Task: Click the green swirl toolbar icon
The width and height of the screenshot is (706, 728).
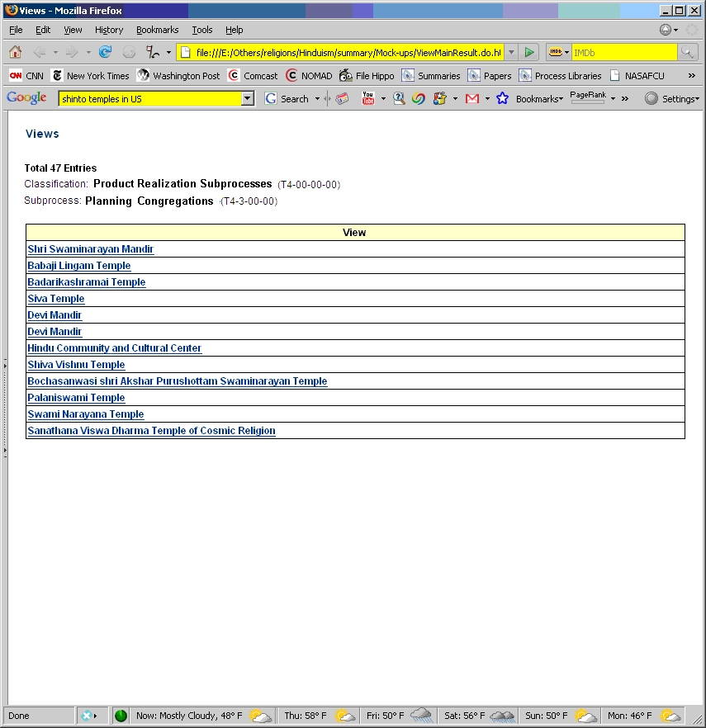Action: [419, 98]
